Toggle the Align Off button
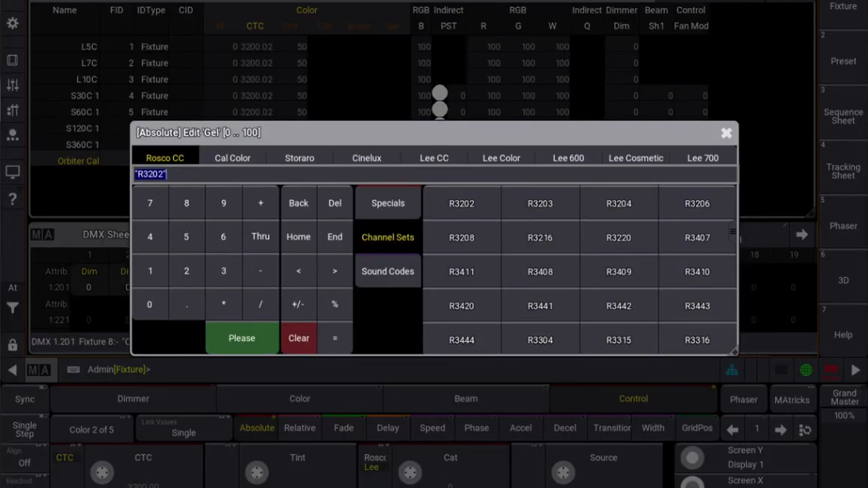The height and width of the screenshot is (488, 868). [25, 463]
